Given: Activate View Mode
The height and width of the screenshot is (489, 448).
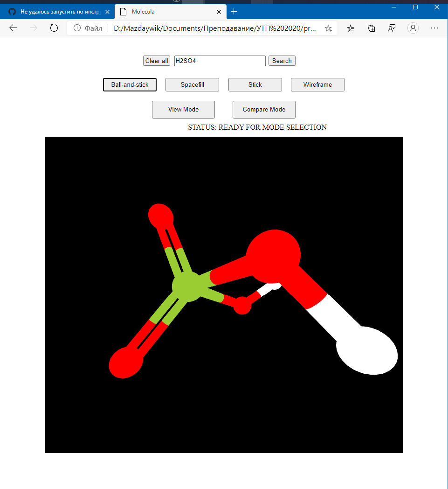Looking at the screenshot, I should click(x=183, y=109).
